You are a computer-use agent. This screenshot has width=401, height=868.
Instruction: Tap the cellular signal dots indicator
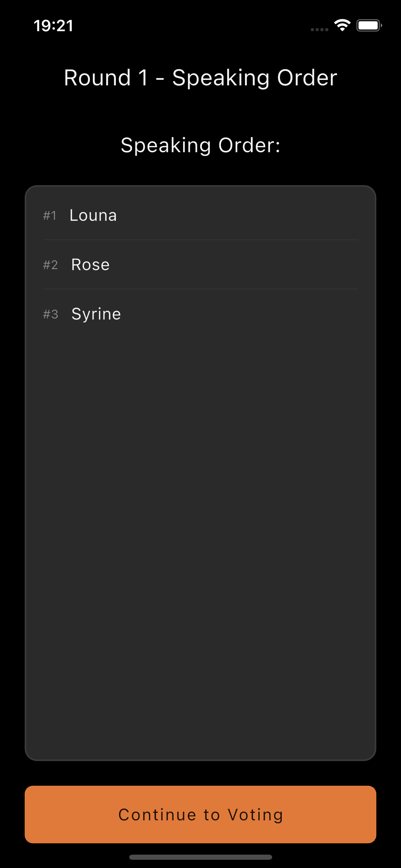319,30
